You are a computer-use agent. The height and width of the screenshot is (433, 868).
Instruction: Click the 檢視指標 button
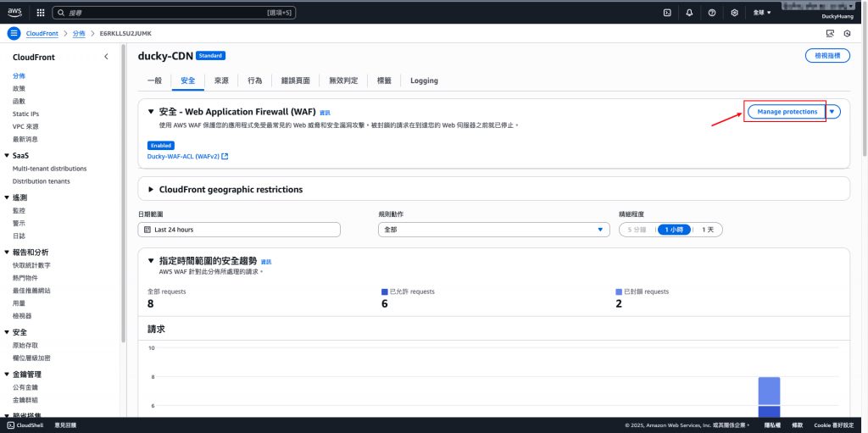click(827, 55)
